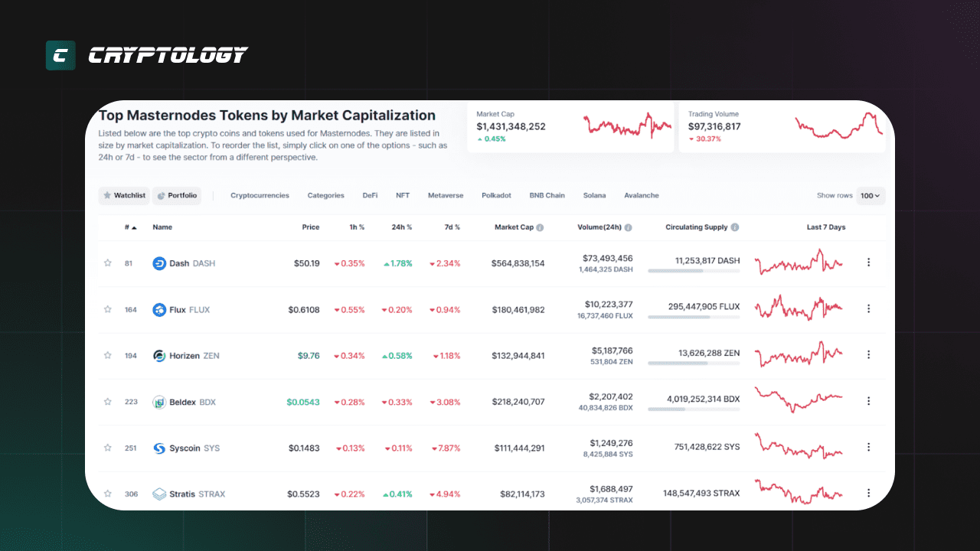Star Syscoin to add to watchlist
Viewport: 980px width, 551px height.
108,448
